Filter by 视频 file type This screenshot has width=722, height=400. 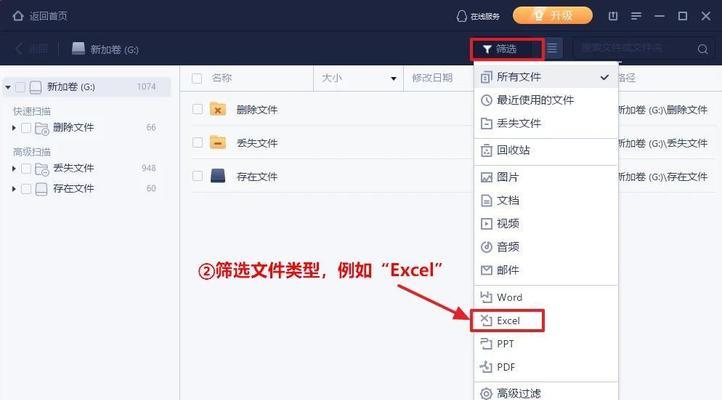point(545,224)
